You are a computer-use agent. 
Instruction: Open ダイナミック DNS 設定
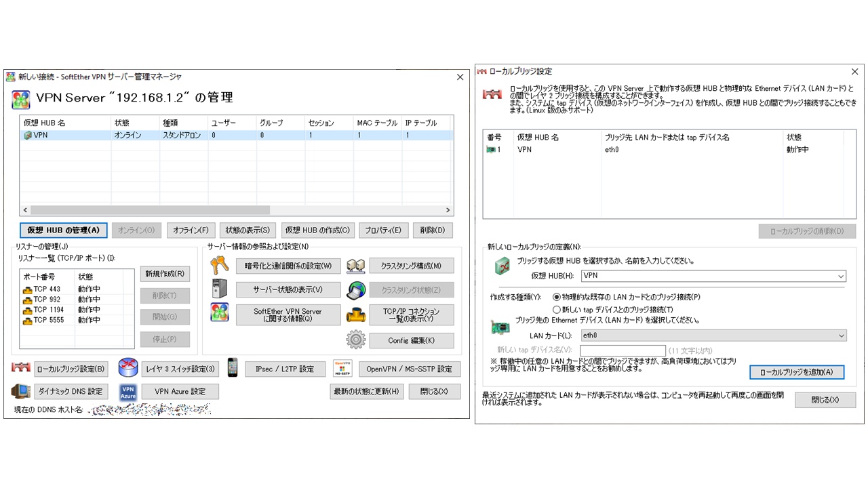[71, 391]
